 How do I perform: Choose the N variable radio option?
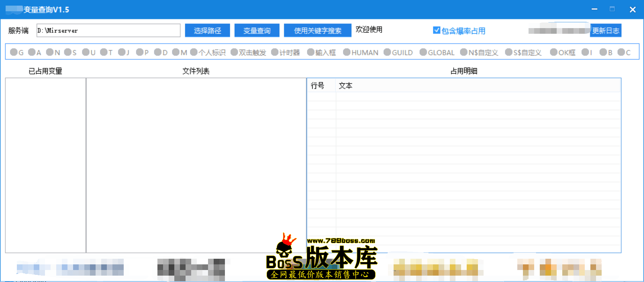click(x=50, y=52)
